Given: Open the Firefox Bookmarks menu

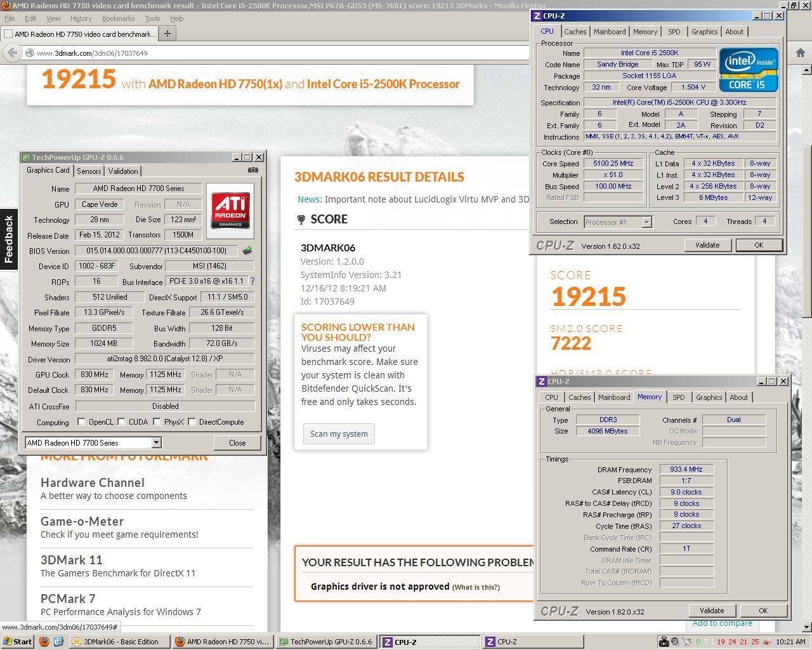Looking at the screenshot, I should tap(118, 18).
